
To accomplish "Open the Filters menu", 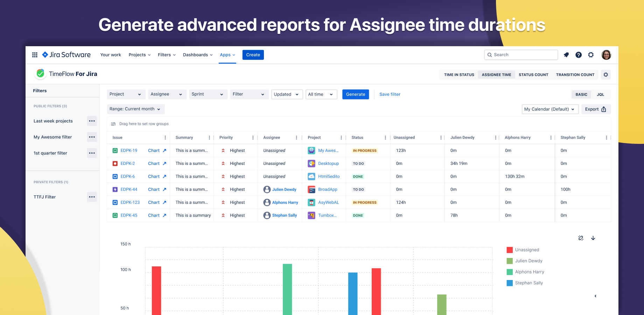I will 167,55.
